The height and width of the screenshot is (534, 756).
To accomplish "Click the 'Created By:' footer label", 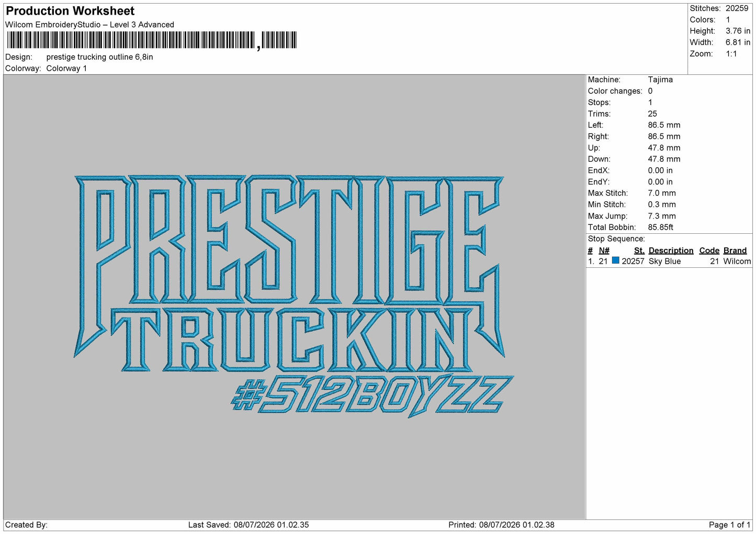I will [26, 525].
